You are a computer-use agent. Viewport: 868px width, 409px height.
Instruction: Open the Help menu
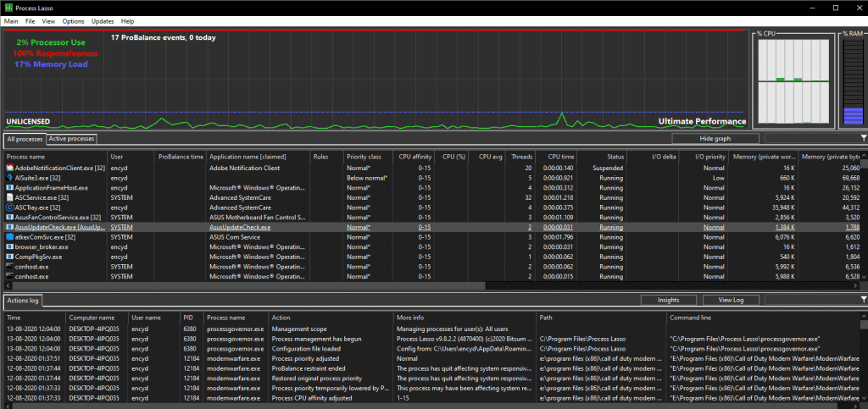pos(127,21)
